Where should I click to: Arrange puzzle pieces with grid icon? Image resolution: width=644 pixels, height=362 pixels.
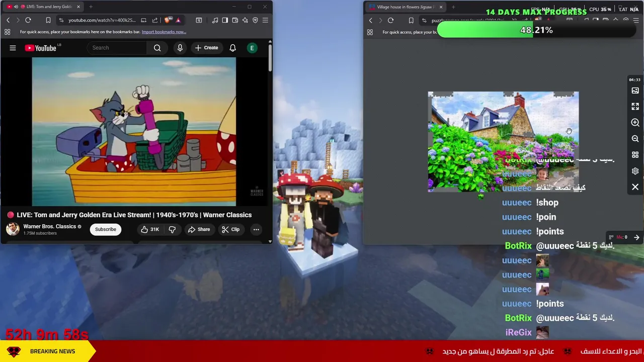[x=635, y=155]
